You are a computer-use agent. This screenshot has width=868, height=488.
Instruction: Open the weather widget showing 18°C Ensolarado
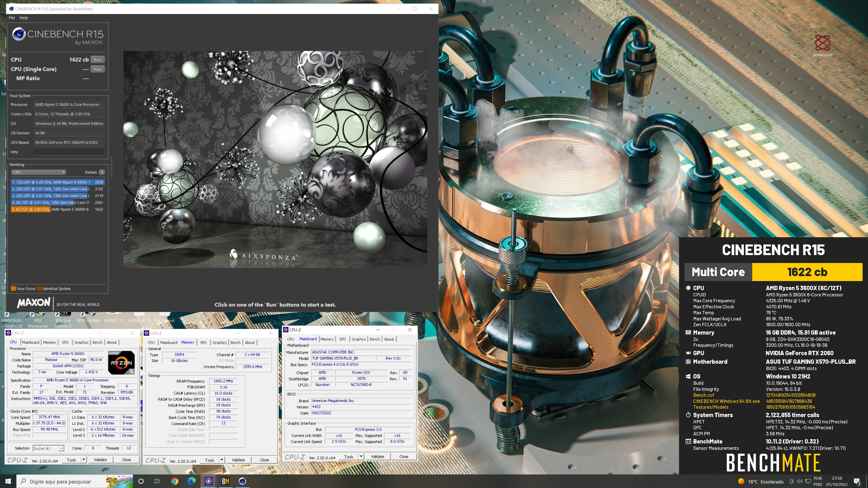[x=760, y=482]
